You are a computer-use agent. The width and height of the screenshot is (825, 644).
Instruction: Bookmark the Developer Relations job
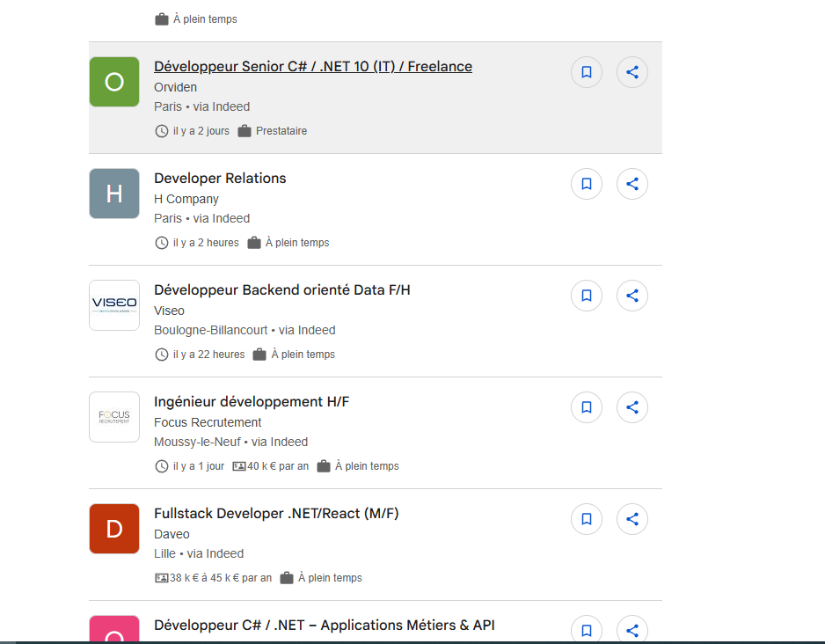(x=586, y=184)
